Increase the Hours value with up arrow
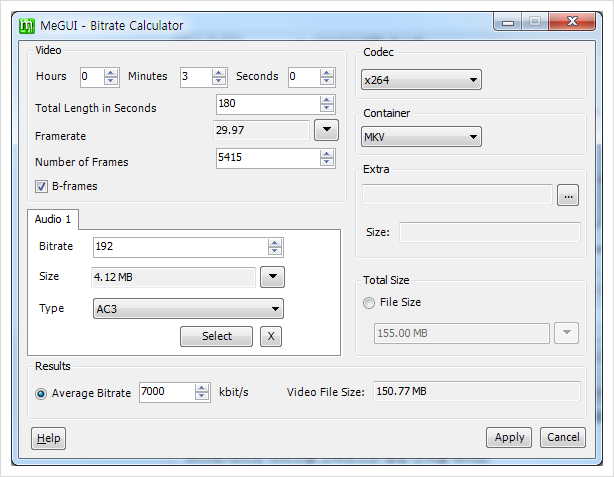This screenshot has height=477, width=614. (111, 73)
